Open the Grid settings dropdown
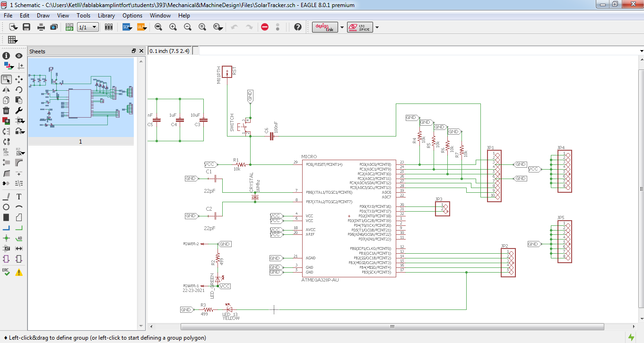This screenshot has width=644, height=343. tap(12, 40)
